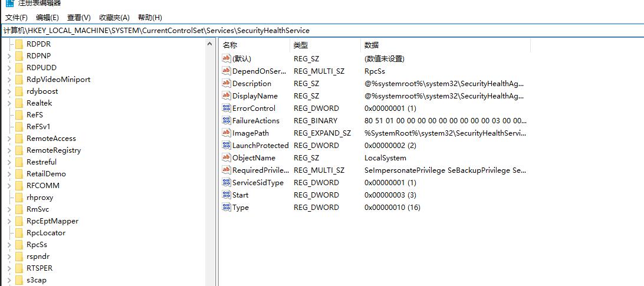644x286 pixels.
Task: Select the RetailDemo folder icon
Action: click(19, 174)
